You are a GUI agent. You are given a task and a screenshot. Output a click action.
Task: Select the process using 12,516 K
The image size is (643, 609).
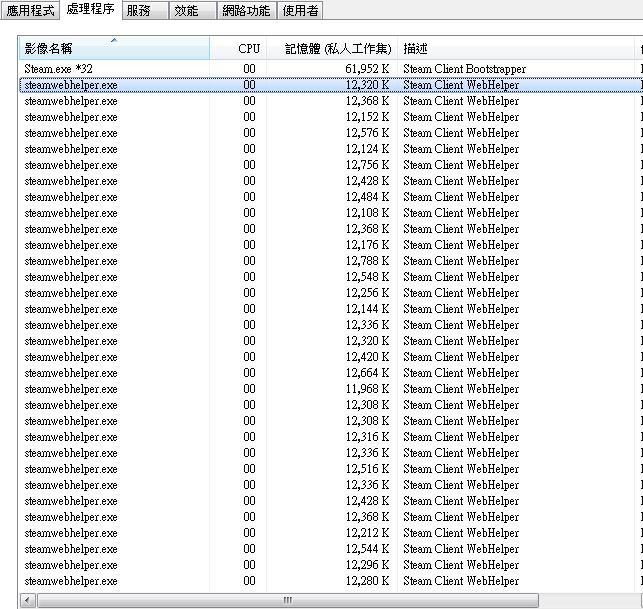pos(330,469)
